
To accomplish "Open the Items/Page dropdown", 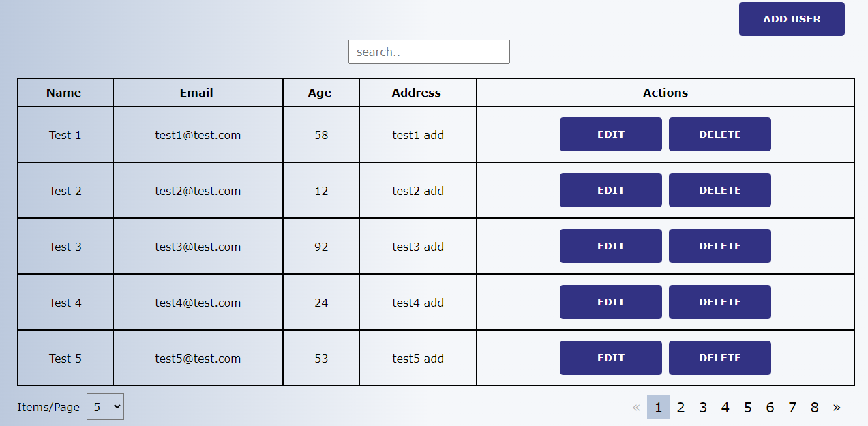I will click(x=105, y=406).
